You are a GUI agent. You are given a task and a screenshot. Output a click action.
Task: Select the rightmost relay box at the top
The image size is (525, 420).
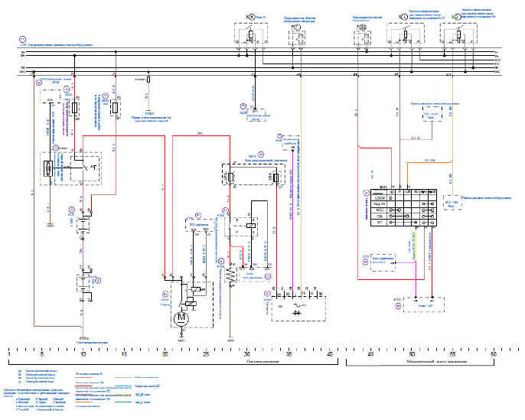point(458,36)
